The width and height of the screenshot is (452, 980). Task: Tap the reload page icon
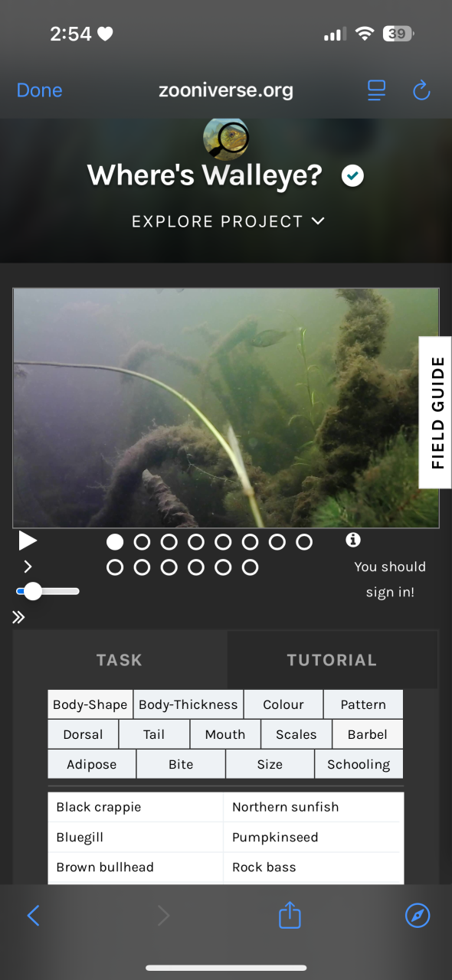pos(421,90)
